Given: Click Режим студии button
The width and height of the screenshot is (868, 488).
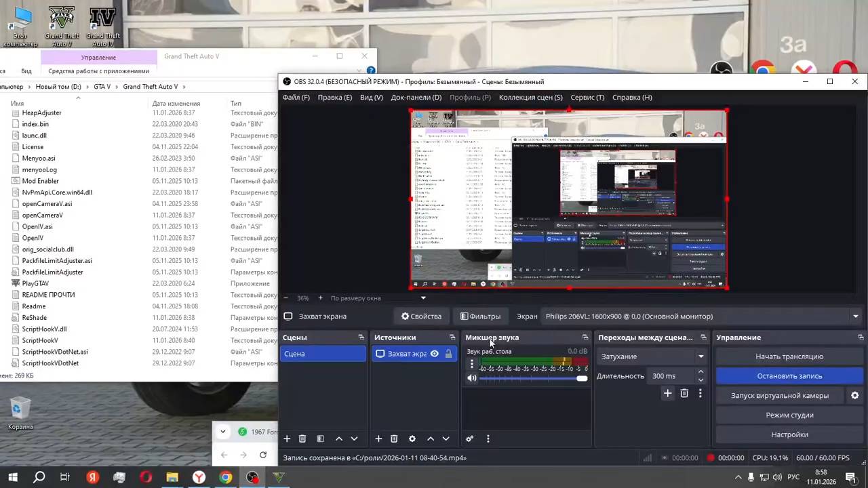Looking at the screenshot, I should click(x=789, y=415).
